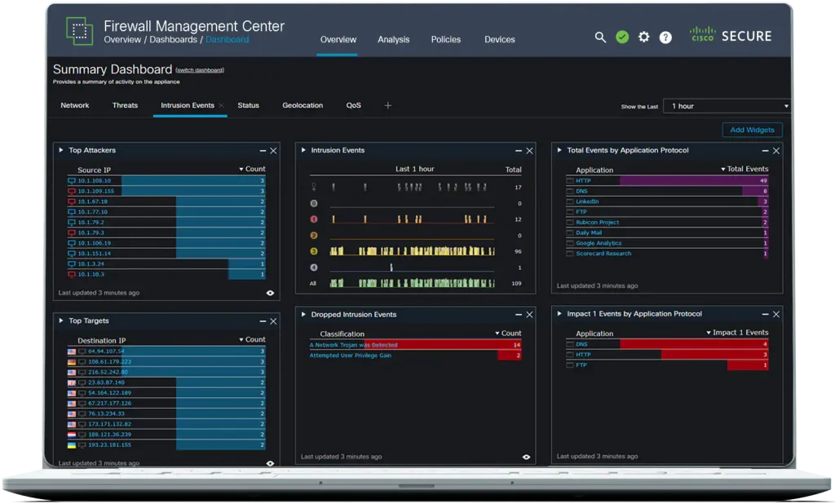Open source IP 10.1.109.155

click(x=96, y=191)
